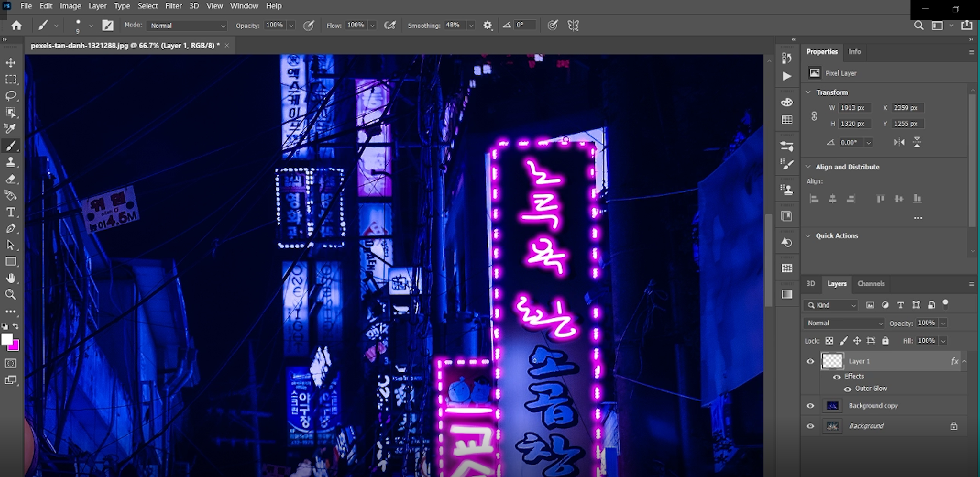The image size is (980, 477).
Task: Open the layer blend mode dropdown
Action: click(x=844, y=323)
